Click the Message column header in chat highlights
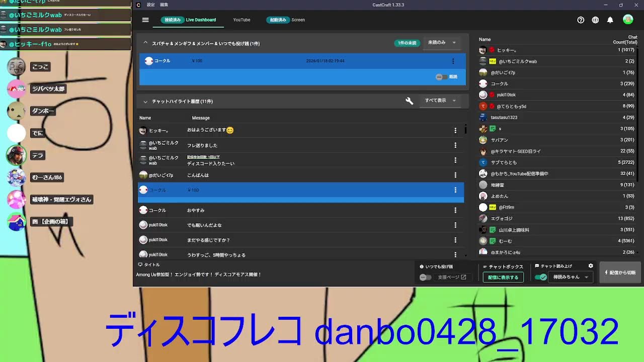This screenshot has height=362, width=644. click(x=201, y=118)
